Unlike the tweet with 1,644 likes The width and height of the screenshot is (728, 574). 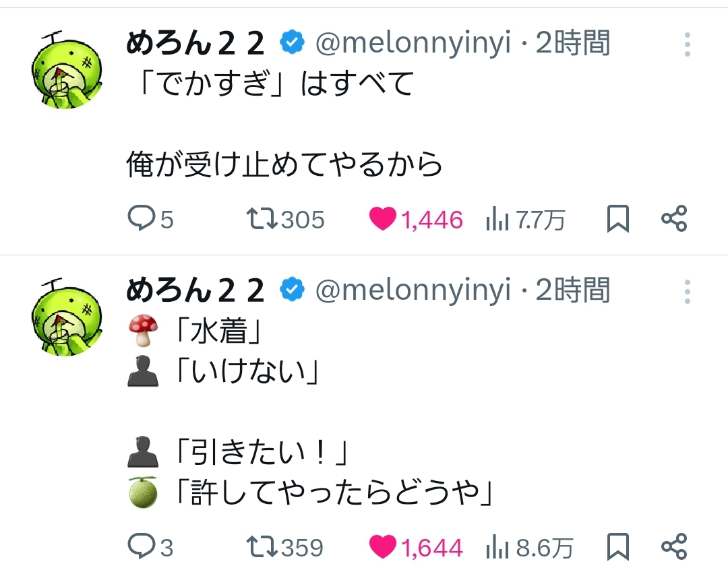tap(382, 546)
